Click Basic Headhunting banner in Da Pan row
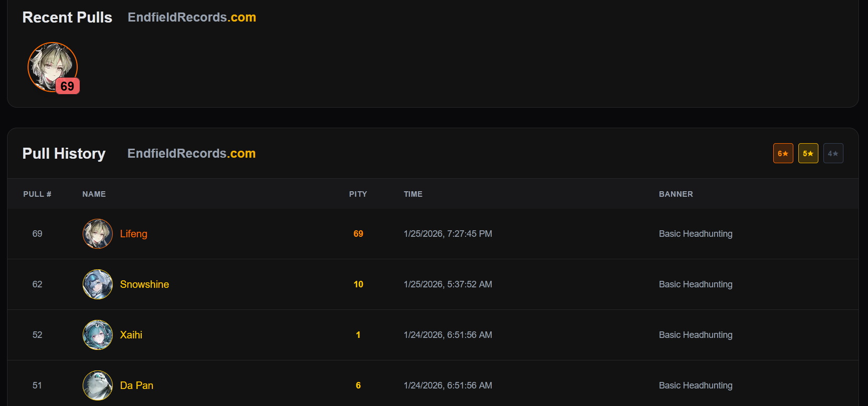 [696, 385]
